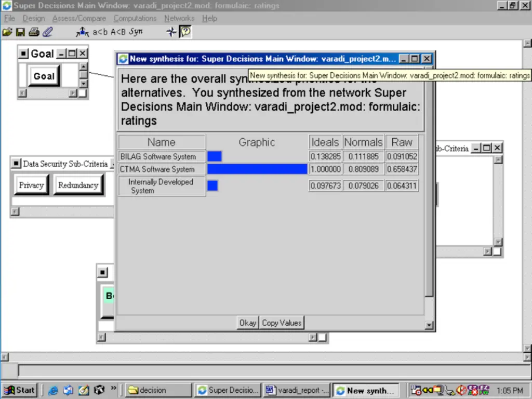
Task: Switch to the decision folder taskbar button
Action: click(158, 390)
